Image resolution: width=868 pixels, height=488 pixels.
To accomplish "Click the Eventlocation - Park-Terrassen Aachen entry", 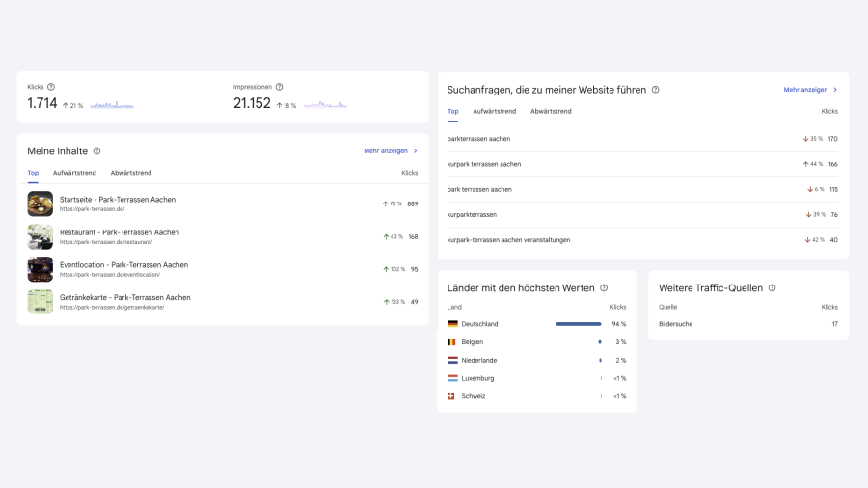I will click(x=123, y=265).
